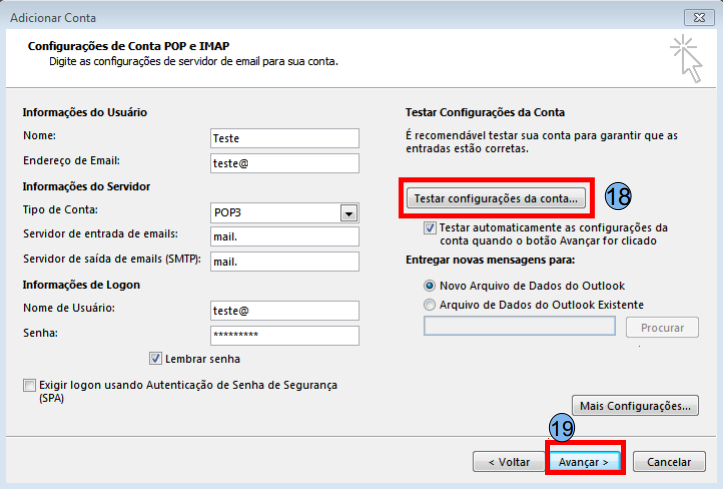The width and height of the screenshot is (723, 489).
Task: Select Arquivo de Dados do Outlook Existente
Action: point(431,305)
